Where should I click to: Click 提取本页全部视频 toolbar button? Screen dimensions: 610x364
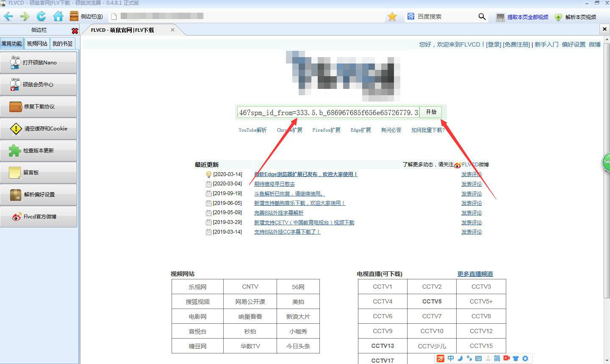tap(522, 17)
